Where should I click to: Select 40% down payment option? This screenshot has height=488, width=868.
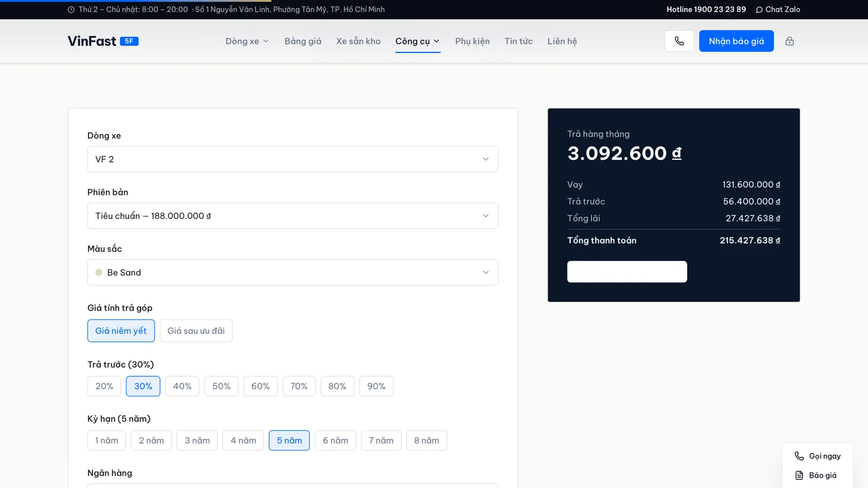(x=182, y=386)
